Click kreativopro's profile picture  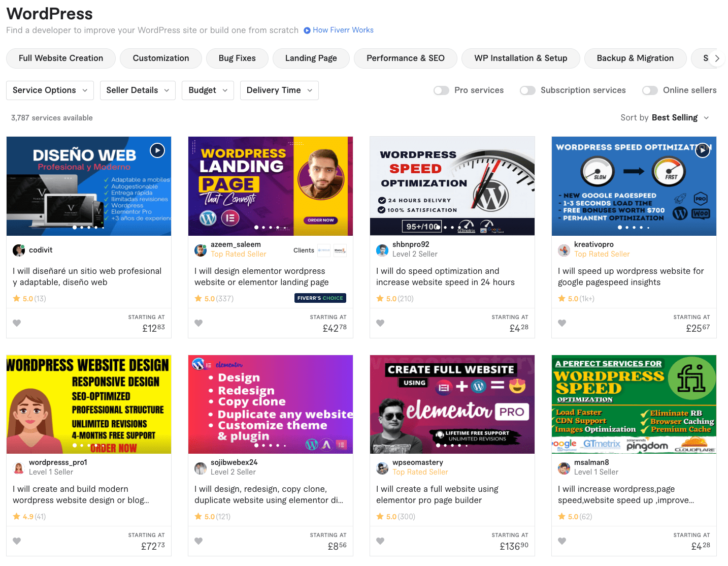(x=564, y=250)
